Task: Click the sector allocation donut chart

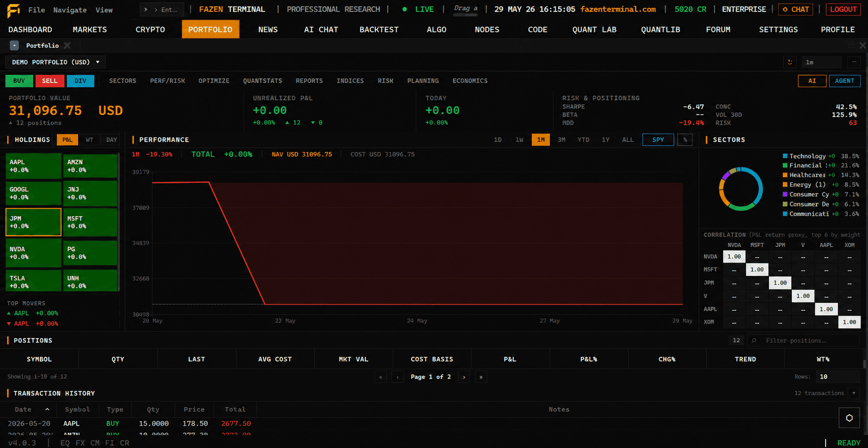Action: tap(741, 189)
